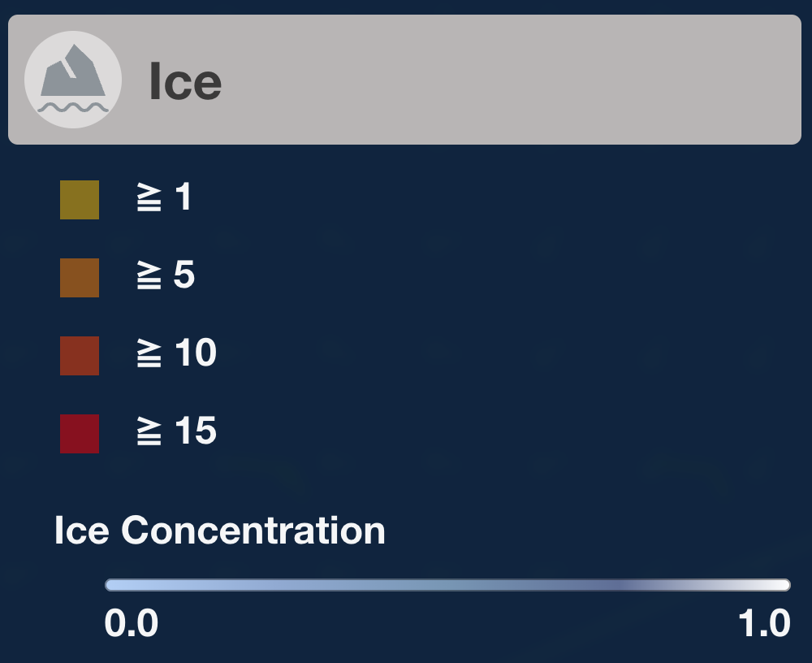
Task: Click the Ice Concentration heading
Action: click(x=218, y=531)
